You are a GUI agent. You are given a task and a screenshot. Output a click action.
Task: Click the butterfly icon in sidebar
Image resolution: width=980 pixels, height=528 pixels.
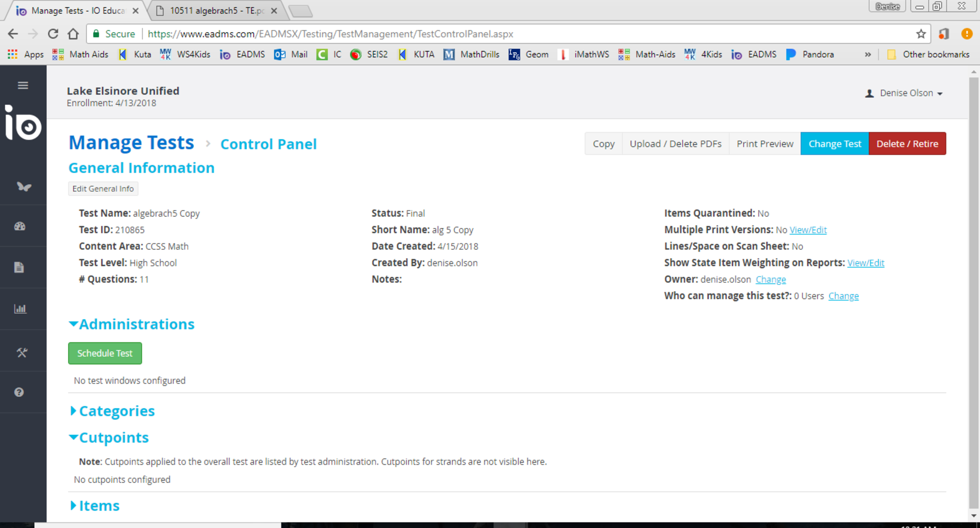[23, 187]
